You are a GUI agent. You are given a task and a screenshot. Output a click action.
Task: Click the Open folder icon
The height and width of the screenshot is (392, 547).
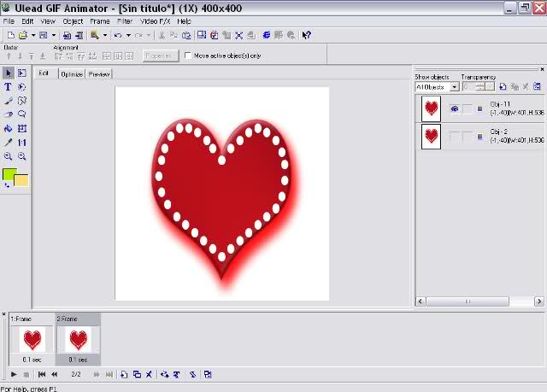click(x=23, y=35)
